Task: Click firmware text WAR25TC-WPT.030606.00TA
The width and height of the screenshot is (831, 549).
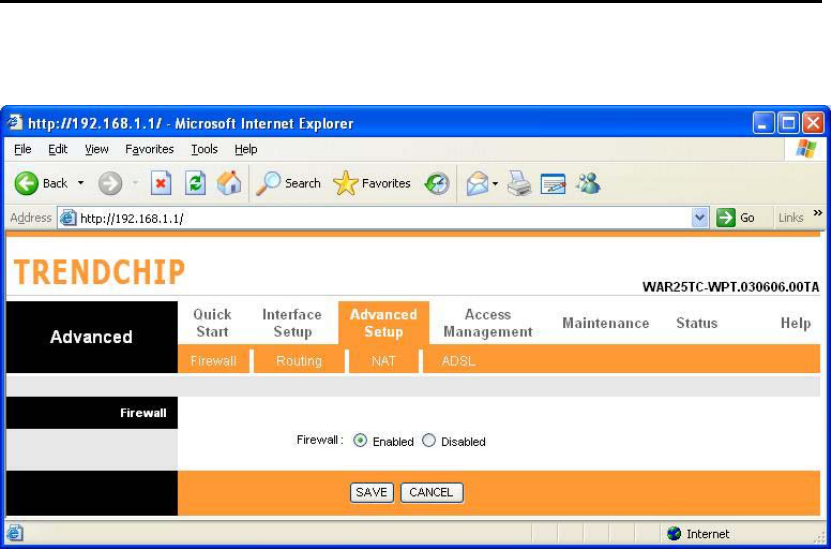Action: [731, 287]
